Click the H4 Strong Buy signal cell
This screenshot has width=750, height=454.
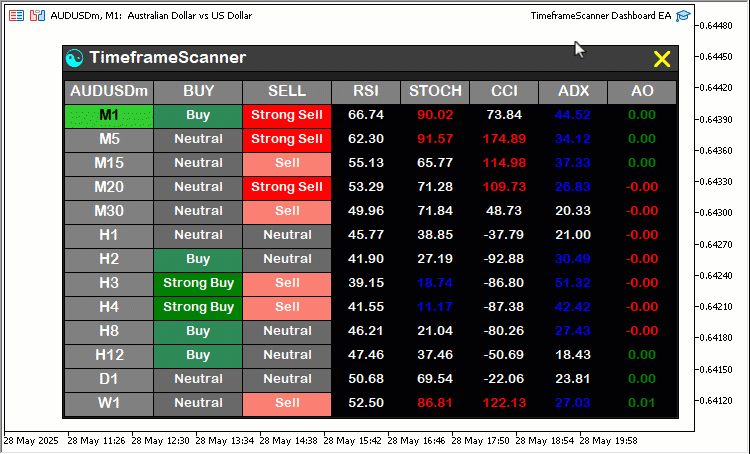click(198, 308)
